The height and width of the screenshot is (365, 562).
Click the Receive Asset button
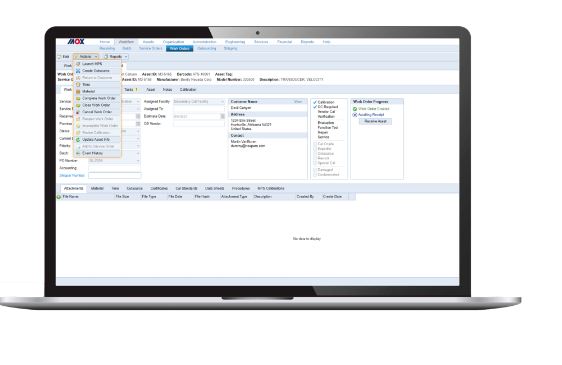point(375,122)
